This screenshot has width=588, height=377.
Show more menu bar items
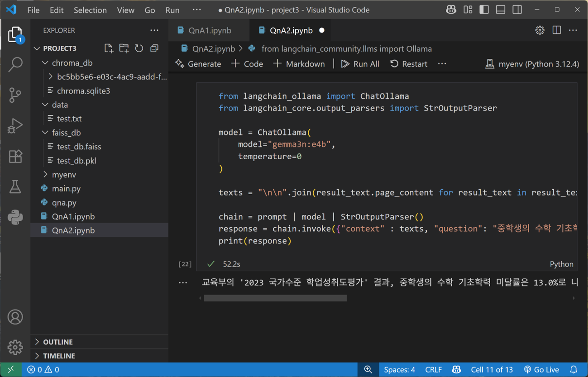196,10
